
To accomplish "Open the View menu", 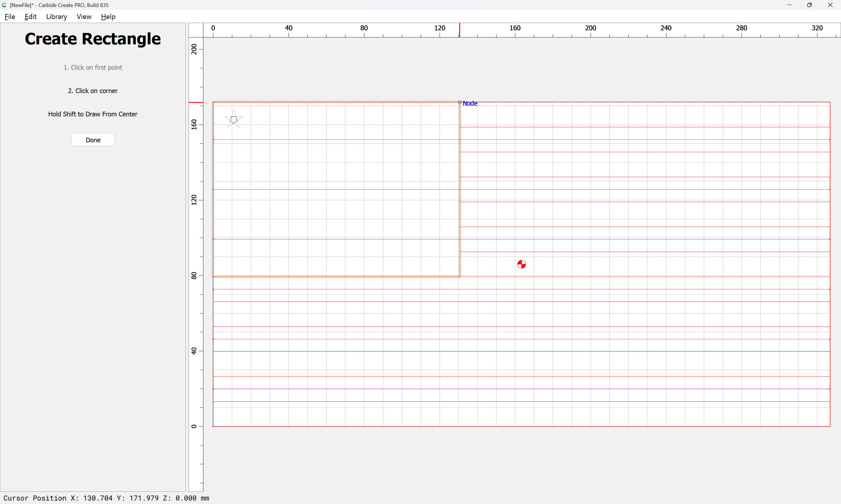I will point(84,17).
